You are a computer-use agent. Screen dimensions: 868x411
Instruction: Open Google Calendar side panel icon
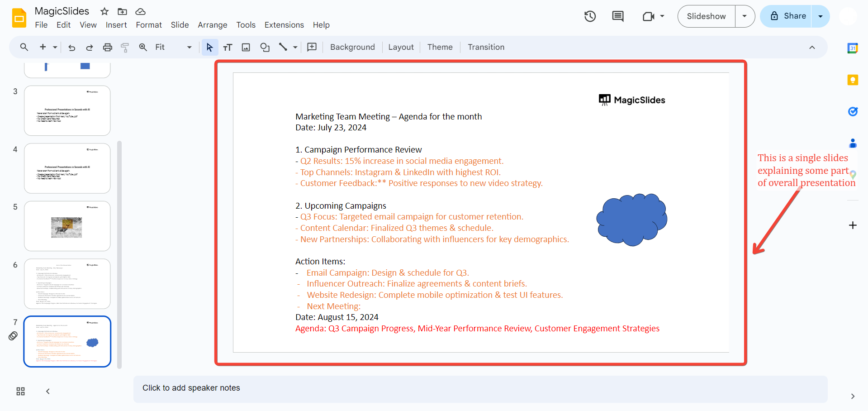click(x=852, y=48)
